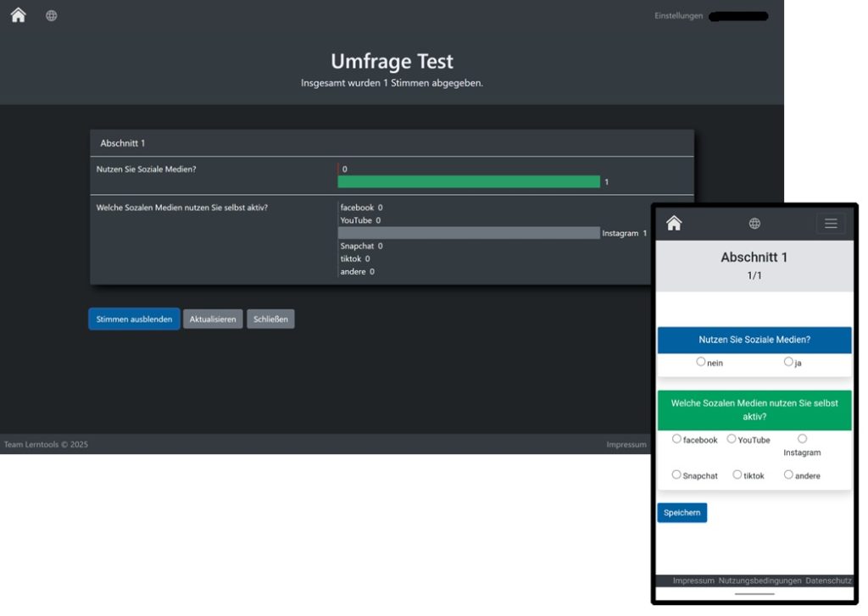
Task: Pick the 'Snapchat' radio option
Action: click(x=676, y=474)
